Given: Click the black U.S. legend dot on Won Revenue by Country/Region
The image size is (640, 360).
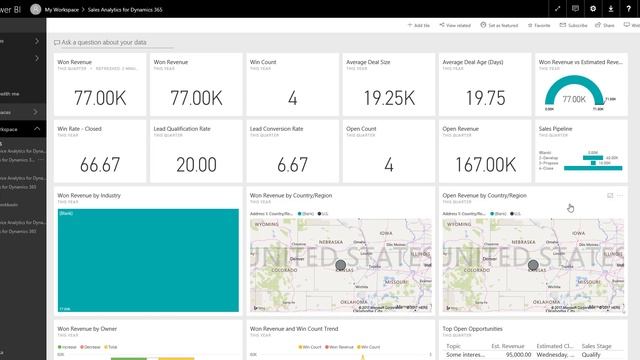Looking at the screenshot, I should 320,214.
